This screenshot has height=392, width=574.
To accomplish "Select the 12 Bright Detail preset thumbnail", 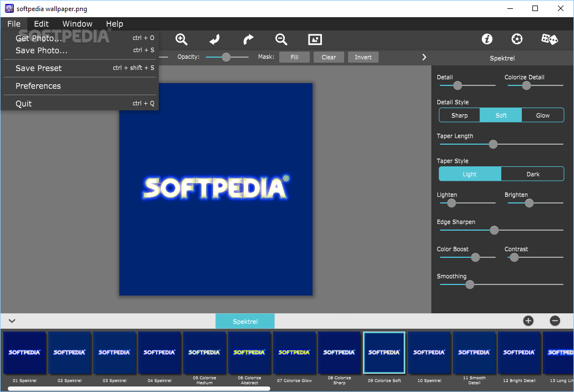I will tap(519, 353).
